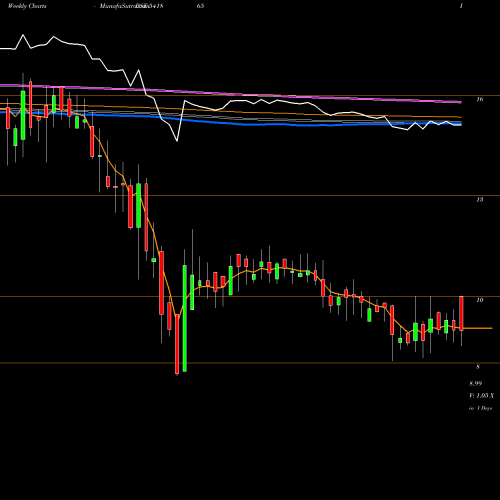Click the tall green candle at the chart low
This screenshot has height=500, width=500.
click(x=185, y=318)
